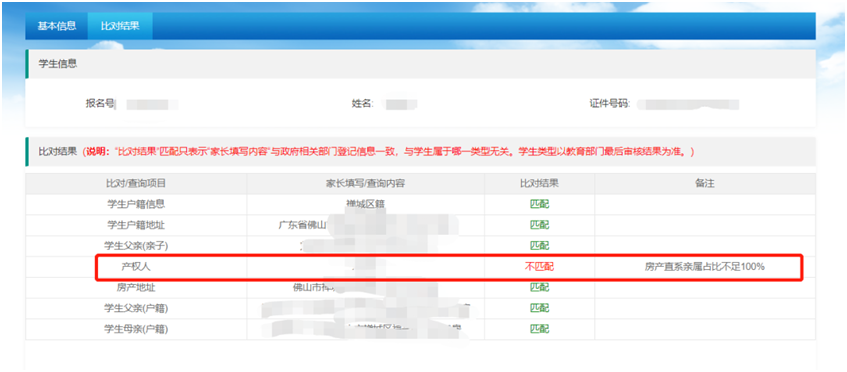Click the 报名号 label
The width and height of the screenshot is (847, 372).
[100, 104]
